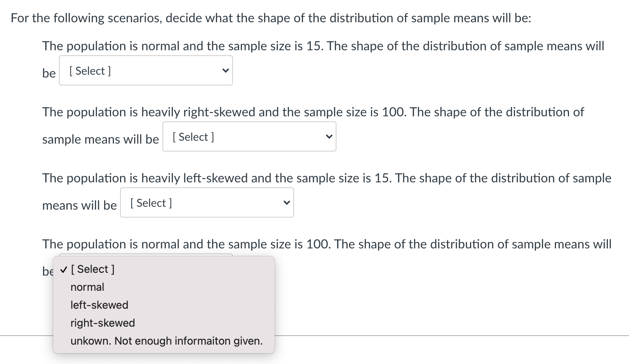Click the [Select] text in the second dropdown
The image size is (629, 364).
coord(193,136)
